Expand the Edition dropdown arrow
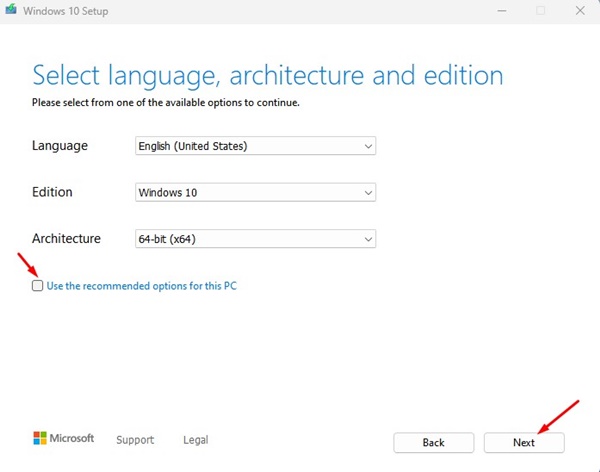600x472 pixels. tap(368, 193)
